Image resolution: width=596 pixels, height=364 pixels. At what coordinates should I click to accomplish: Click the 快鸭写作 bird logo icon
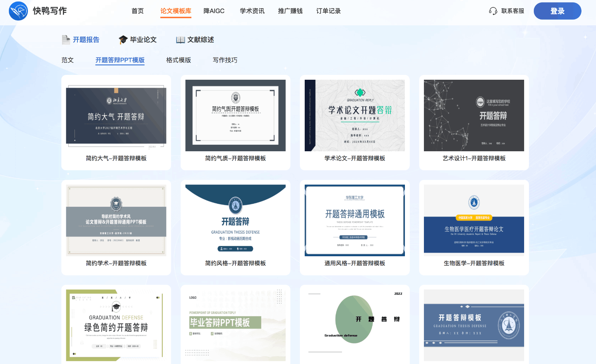tap(18, 11)
